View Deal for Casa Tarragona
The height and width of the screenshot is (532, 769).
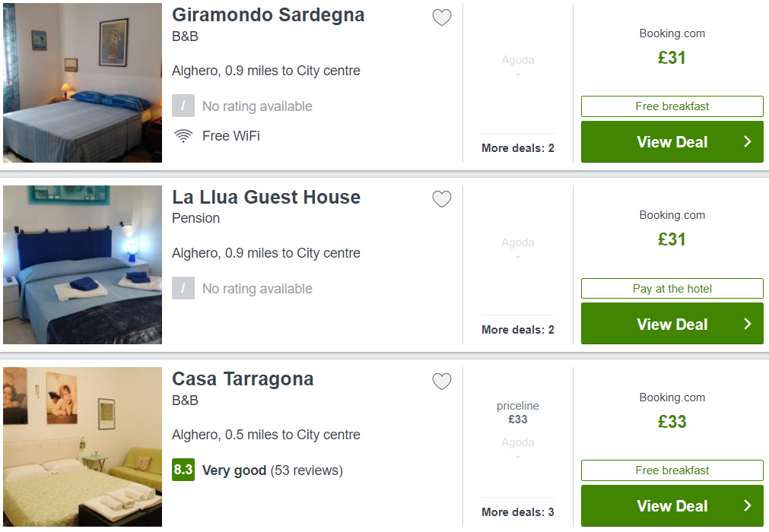click(x=672, y=505)
